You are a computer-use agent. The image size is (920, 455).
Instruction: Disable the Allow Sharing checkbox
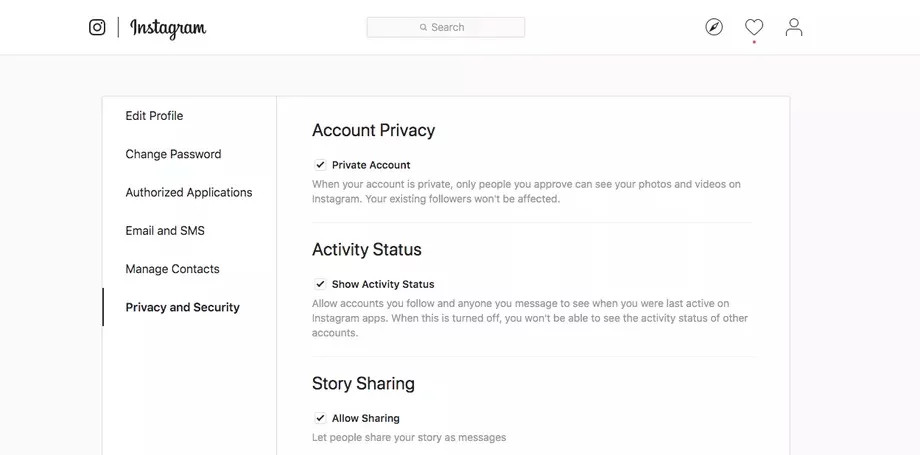[x=320, y=418]
